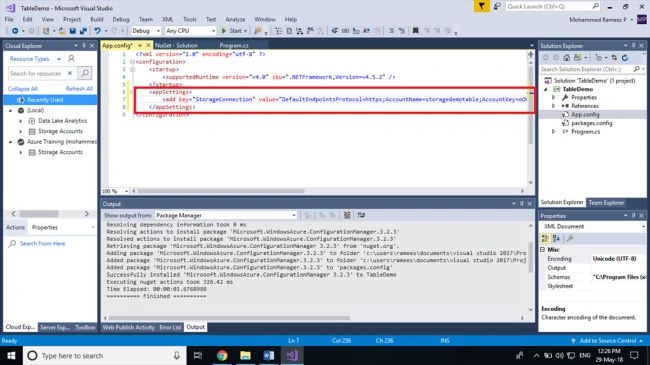Click the notifications filter flag icon

click(481, 6)
